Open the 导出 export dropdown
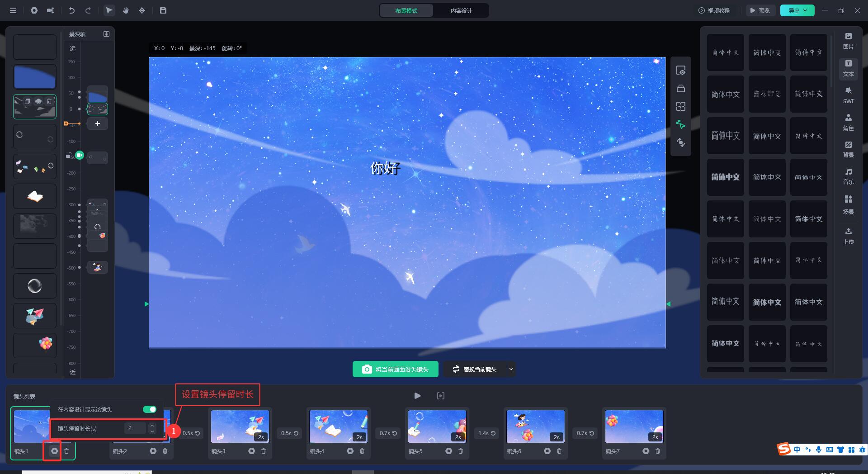Screen dimensions: 868x474 coord(797,10)
